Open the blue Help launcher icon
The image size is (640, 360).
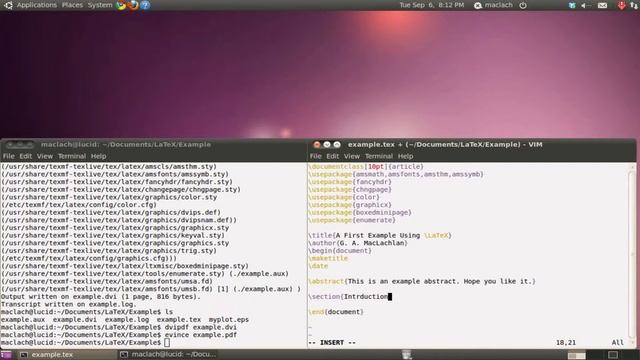tap(145, 5)
